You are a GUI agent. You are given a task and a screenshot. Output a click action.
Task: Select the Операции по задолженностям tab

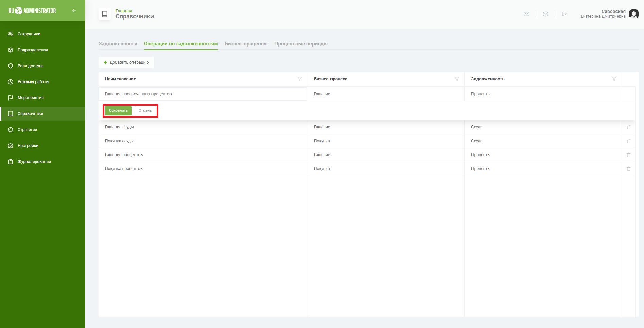[x=181, y=44]
